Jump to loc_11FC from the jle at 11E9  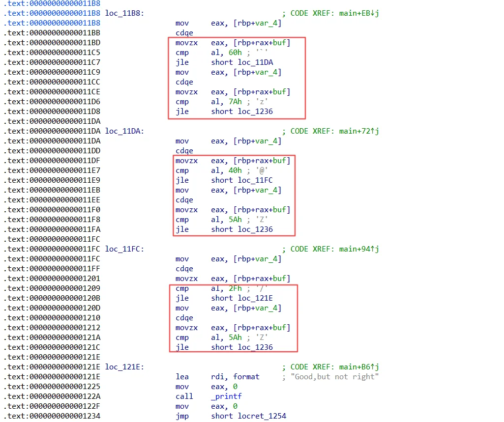(255, 180)
